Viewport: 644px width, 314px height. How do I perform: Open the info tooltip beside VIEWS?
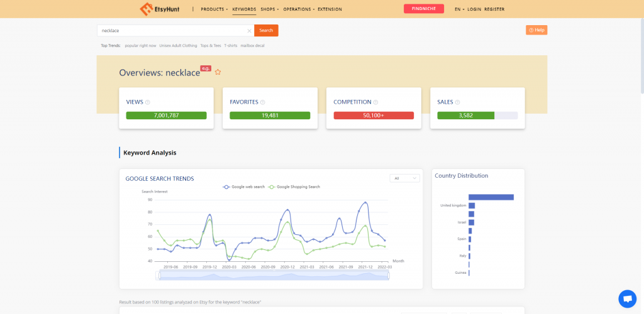pos(148,102)
